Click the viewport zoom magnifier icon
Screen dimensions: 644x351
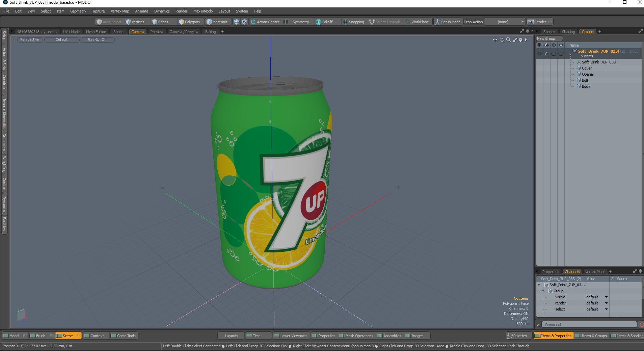pos(508,40)
